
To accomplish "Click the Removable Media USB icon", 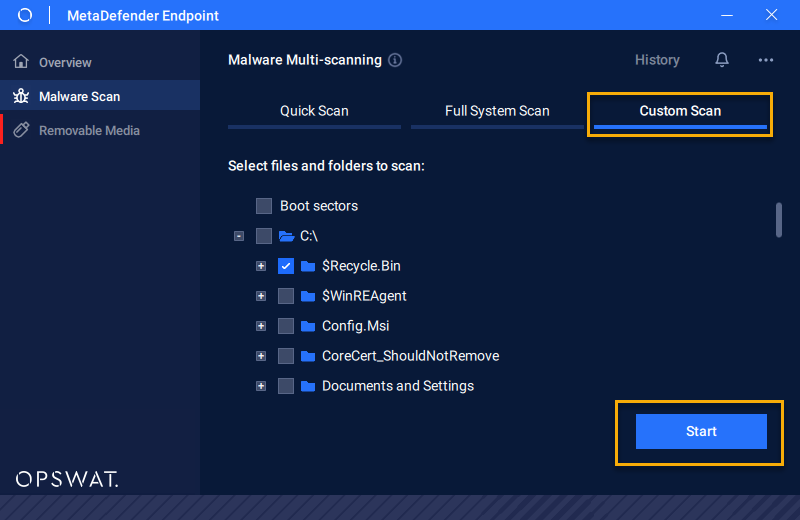I will [21, 130].
